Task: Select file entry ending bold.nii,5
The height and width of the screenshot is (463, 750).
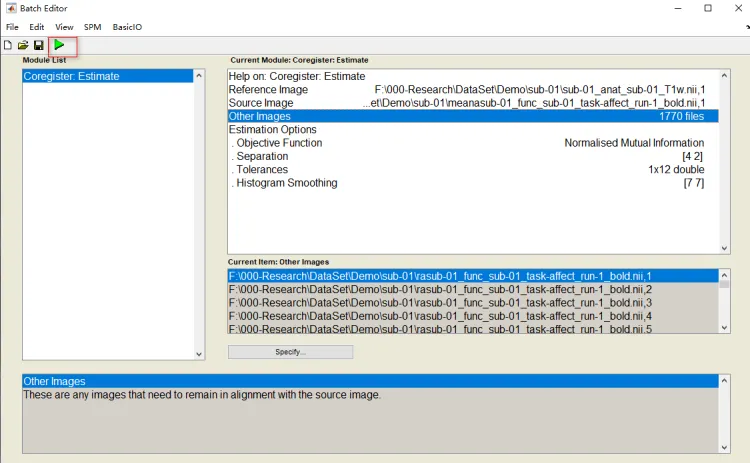Action: 473,329
